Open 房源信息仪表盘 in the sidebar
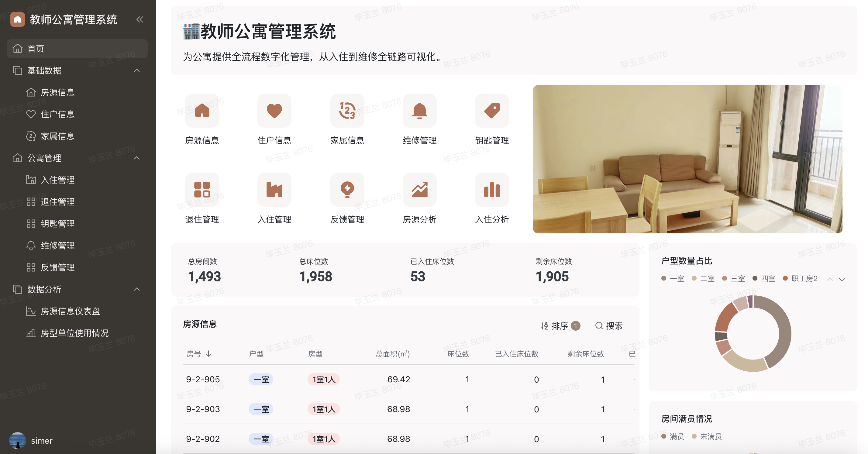Viewport: 868px width, 454px height. [70, 311]
